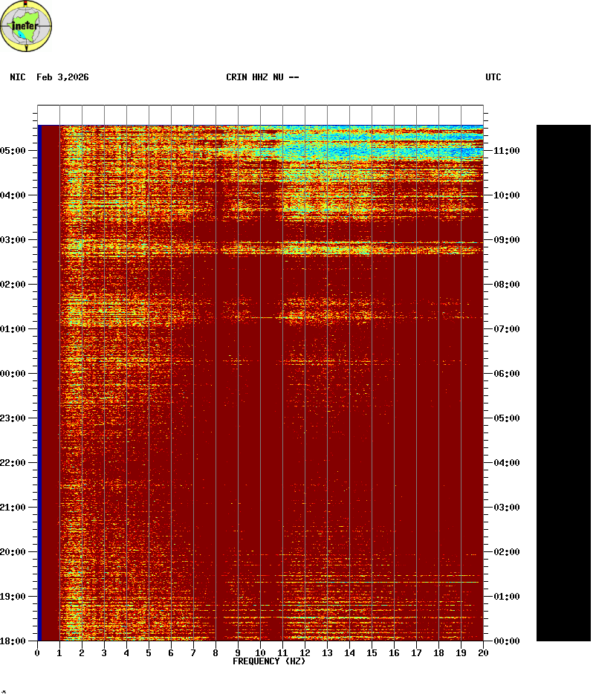Select the 05:00 mark on left time axis
Image resolution: width=596 pixels, height=700 pixels.
tap(13, 151)
